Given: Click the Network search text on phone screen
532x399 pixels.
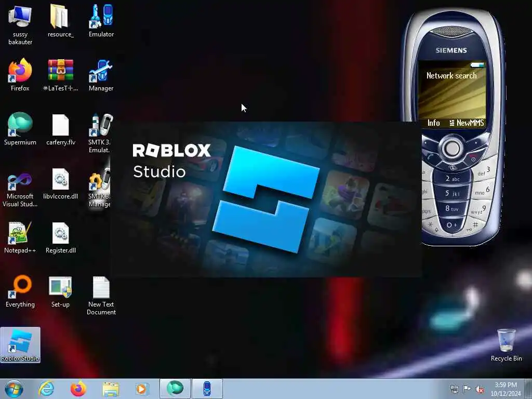Looking at the screenshot, I should [x=451, y=75].
